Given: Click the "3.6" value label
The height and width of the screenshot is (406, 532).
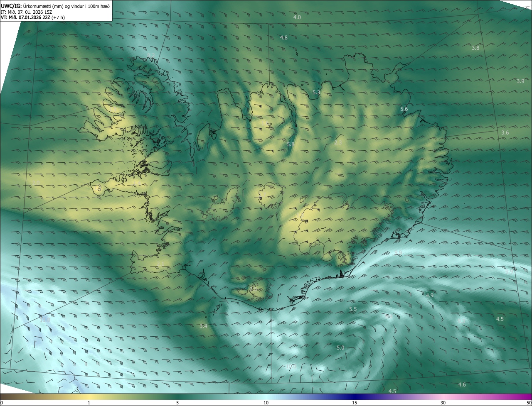Looking at the screenshot, I should click(x=505, y=132).
